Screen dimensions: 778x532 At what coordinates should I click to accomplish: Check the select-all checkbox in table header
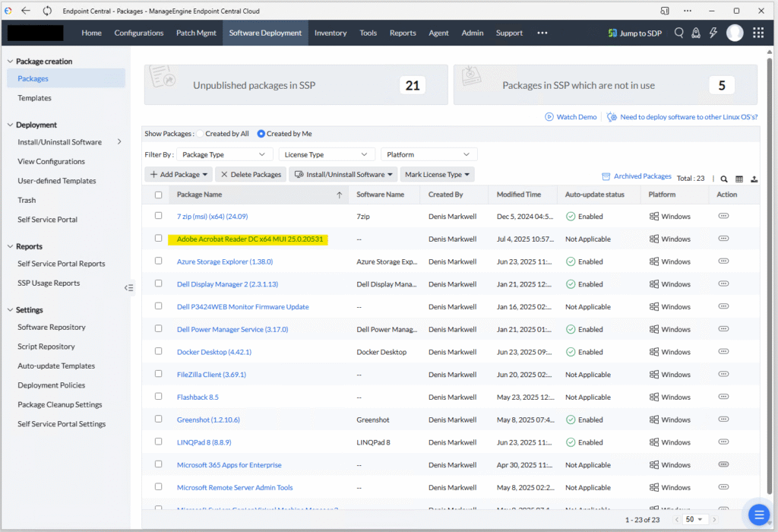click(159, 195)
